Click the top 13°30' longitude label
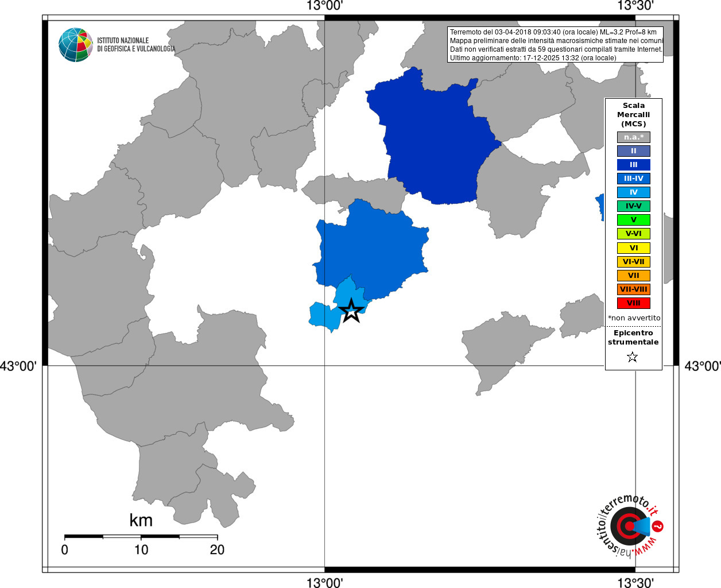The image size is (721, 588). click(x=635, y=6)
